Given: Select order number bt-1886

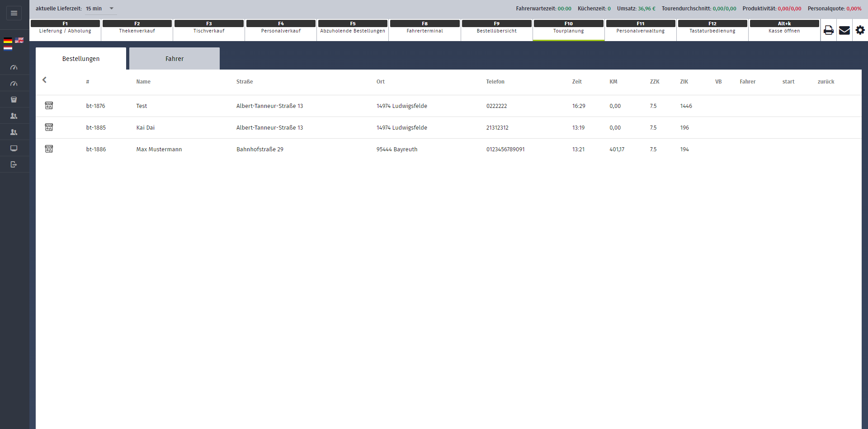Looking at the screenshot, I should click(96, 149).
